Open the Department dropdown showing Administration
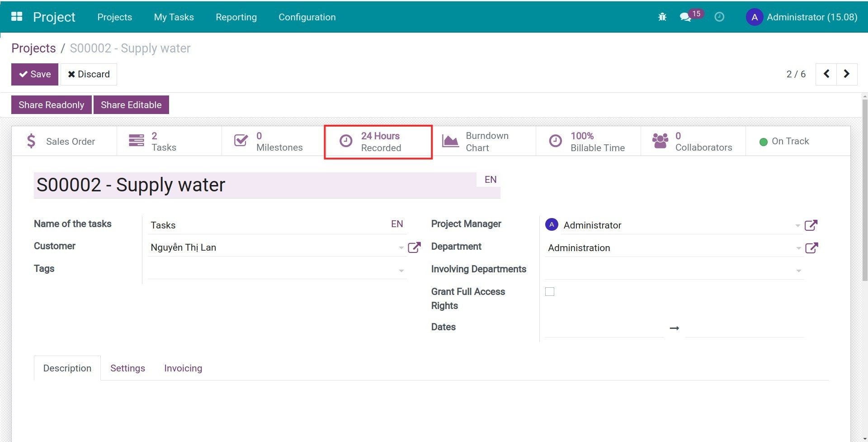The height and width of the screenshot is (442, 868). (x=798, y=248)
